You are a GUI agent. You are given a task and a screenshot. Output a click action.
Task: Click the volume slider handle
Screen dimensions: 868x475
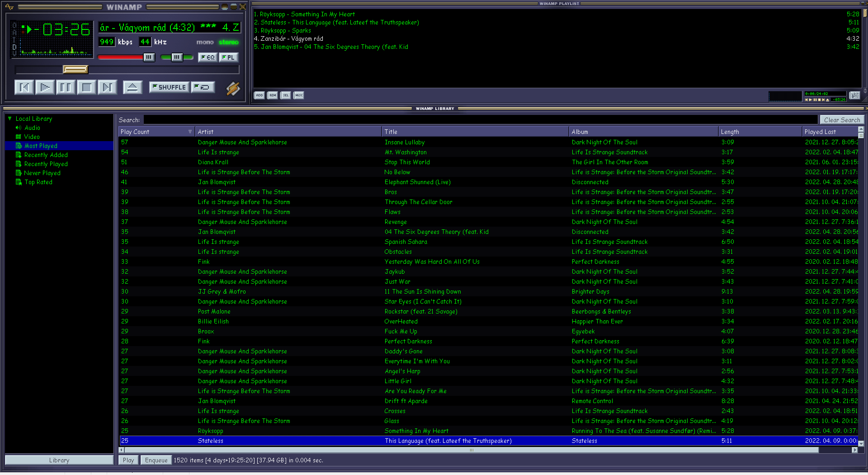pos(149,57)
